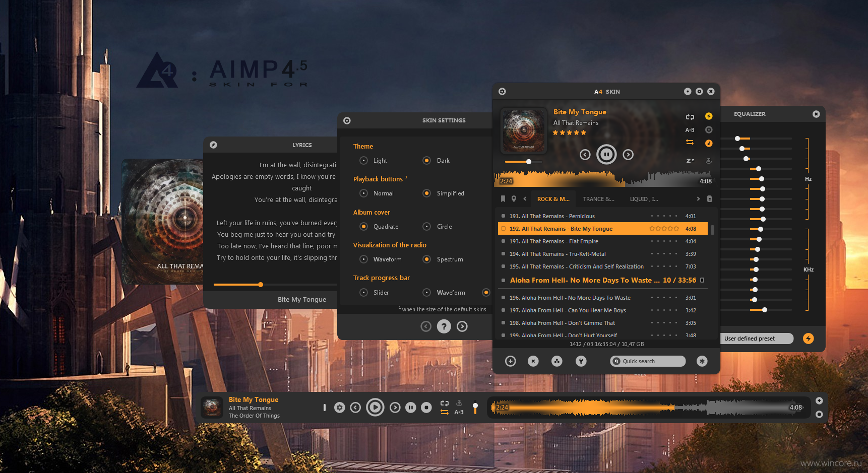This screenshot has height=473, width=868.
Task: Open playlist menu document icon
Action: (x=710, y=199)
